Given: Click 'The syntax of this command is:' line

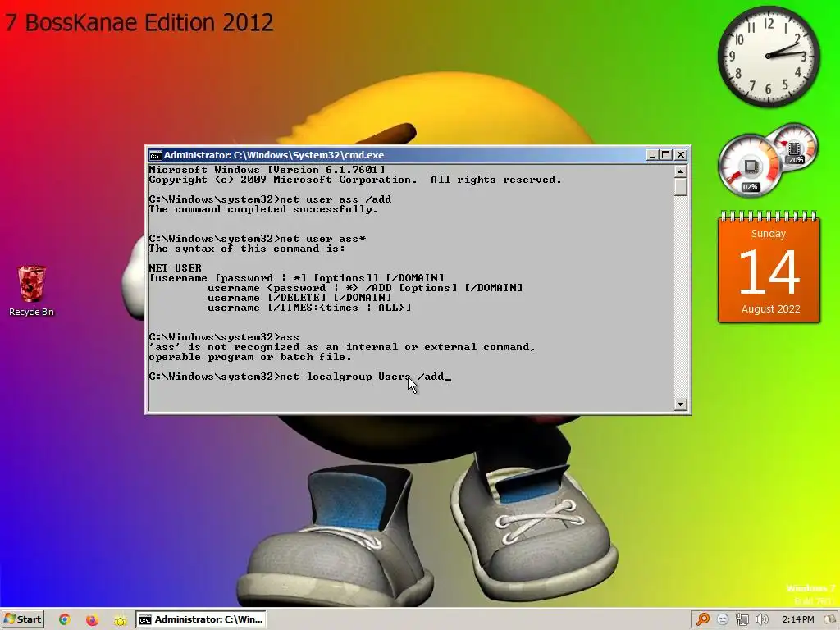Looking at the screenshot, I should pyautogui.click(x=247, y=249).
